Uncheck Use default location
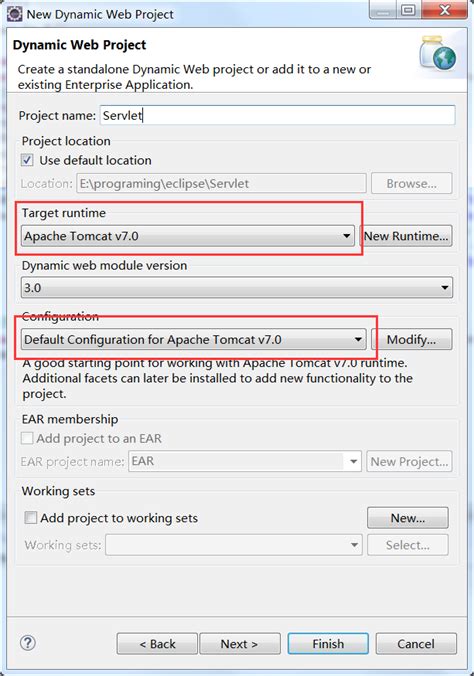This screenshot has width=474, height=676. coord(27,160)
